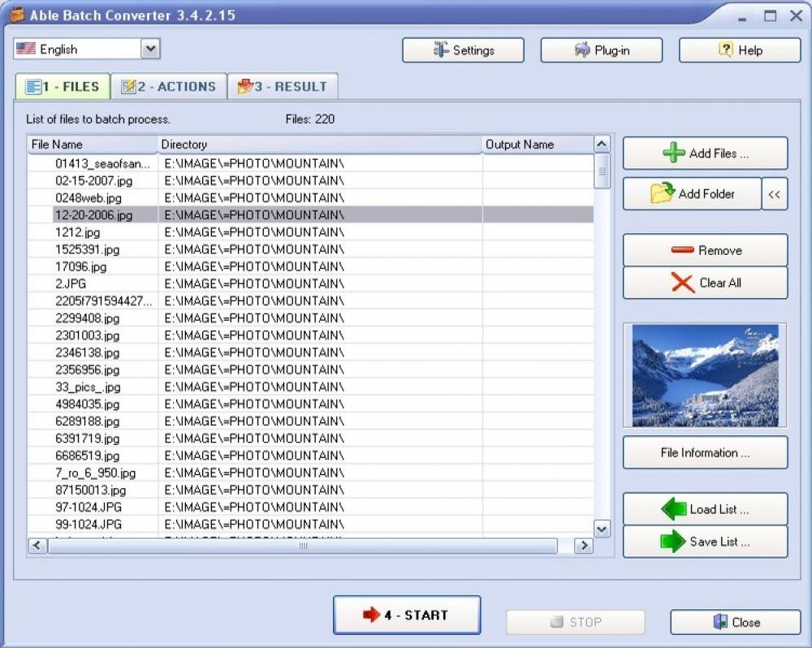Collapse the side panel with the << button
812x648 pixels.
point(774,193)
